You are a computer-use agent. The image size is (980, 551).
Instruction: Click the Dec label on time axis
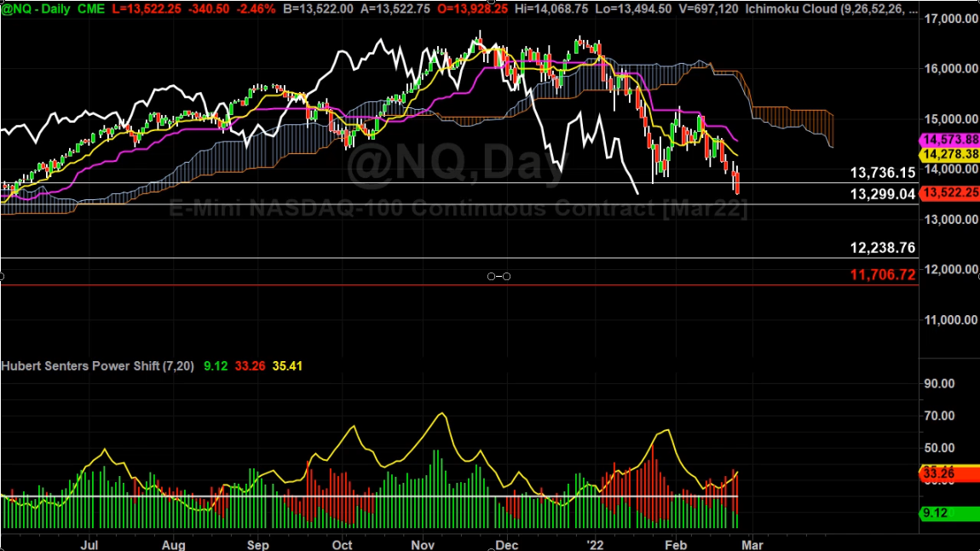[507, 545]
